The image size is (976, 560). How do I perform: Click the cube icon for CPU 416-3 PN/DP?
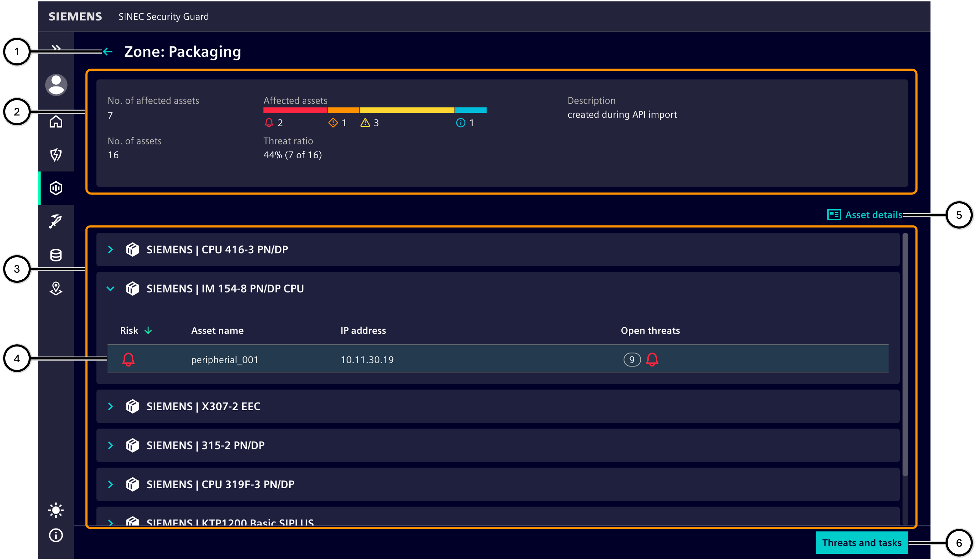click(133, 250)
